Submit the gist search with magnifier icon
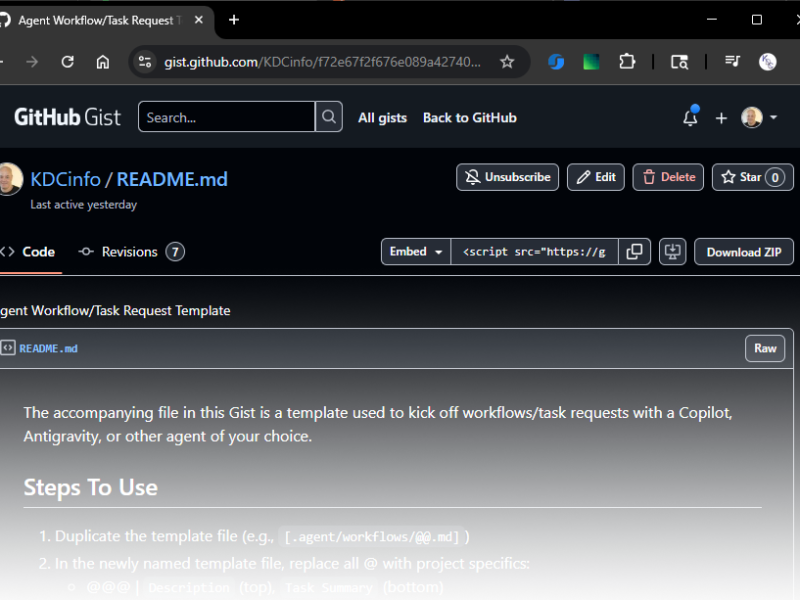Image resolution: width=800 pixels, height=600 pixels. [328, 117]
